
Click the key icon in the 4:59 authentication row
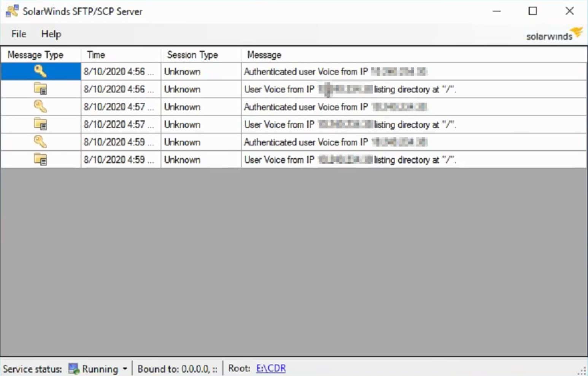pyautogui.click(x=40, y=142)
